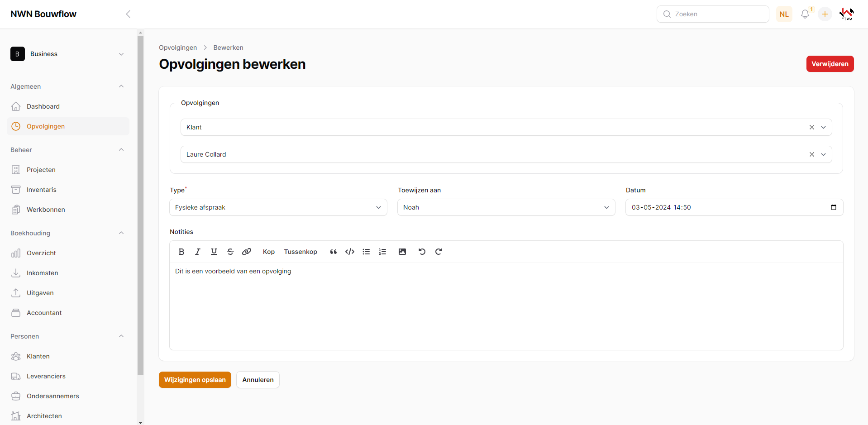The image size is (868, 425).
Task: Open the notifications bell
Action: [805, 14]
